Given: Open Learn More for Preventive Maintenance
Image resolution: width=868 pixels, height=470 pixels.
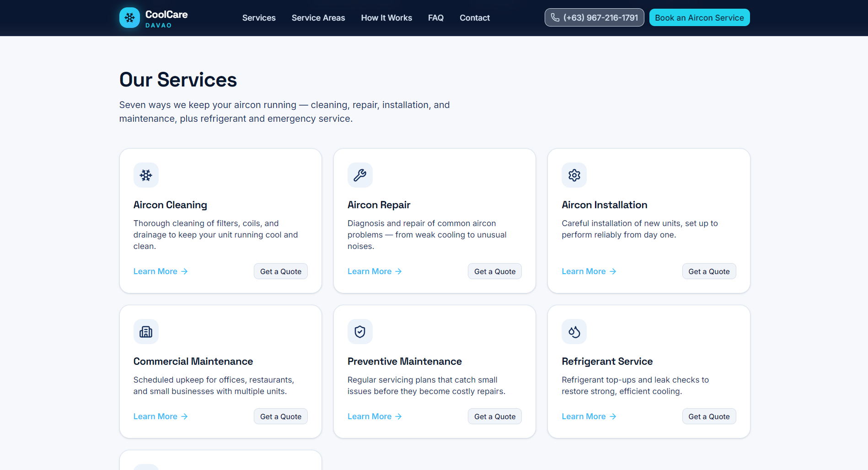Looking at the screenshot, I should 375,416.
